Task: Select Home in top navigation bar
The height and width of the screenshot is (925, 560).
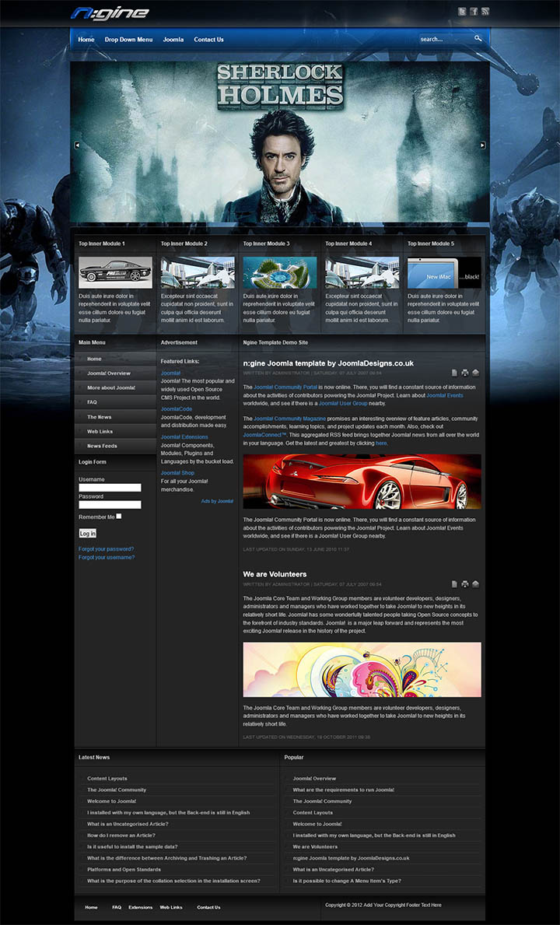Action: click(86, 40)
